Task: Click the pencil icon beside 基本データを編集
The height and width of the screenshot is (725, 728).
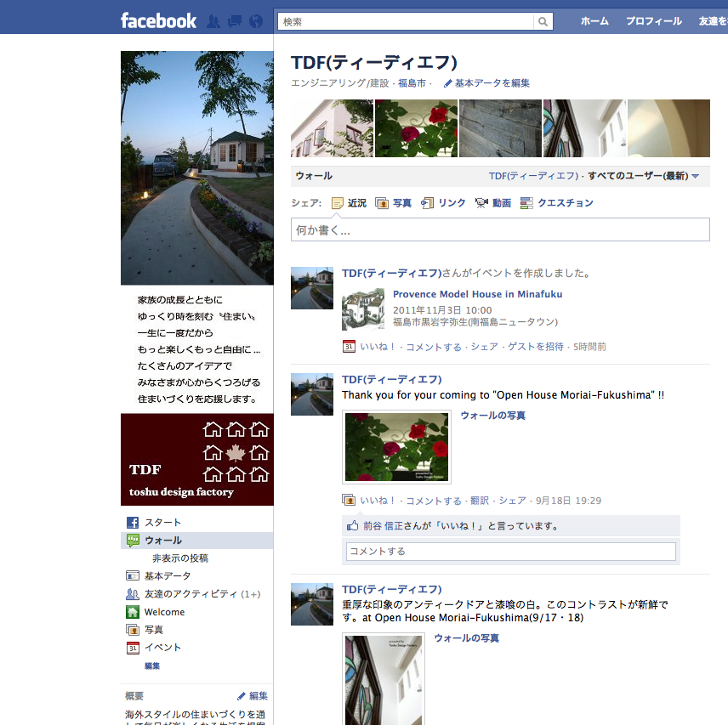Action: 447,83
